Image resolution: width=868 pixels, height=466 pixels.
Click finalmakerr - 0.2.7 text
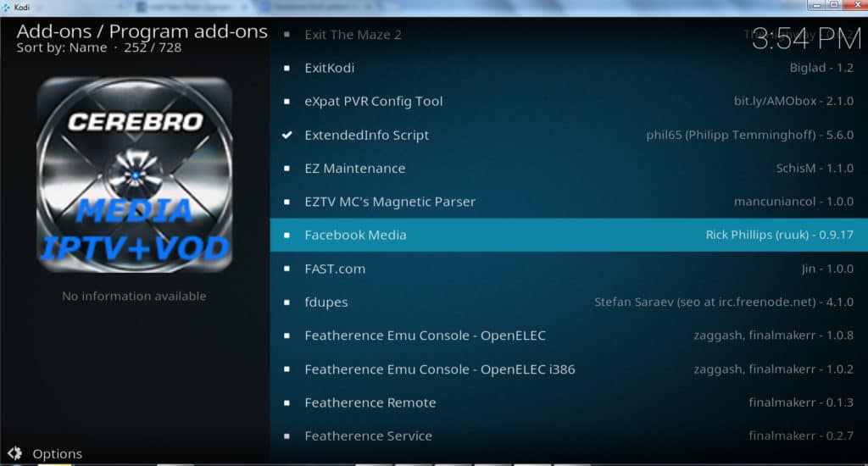coord(801,435)
